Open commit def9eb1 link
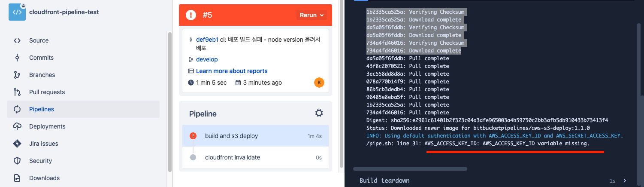This screenshot has width=644, height=187. click(x=207, y=40)
